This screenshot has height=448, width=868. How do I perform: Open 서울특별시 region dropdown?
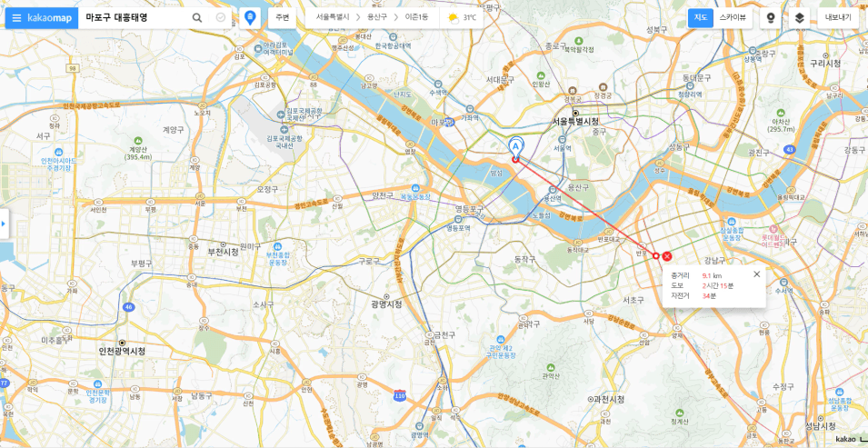pos(332,18)
